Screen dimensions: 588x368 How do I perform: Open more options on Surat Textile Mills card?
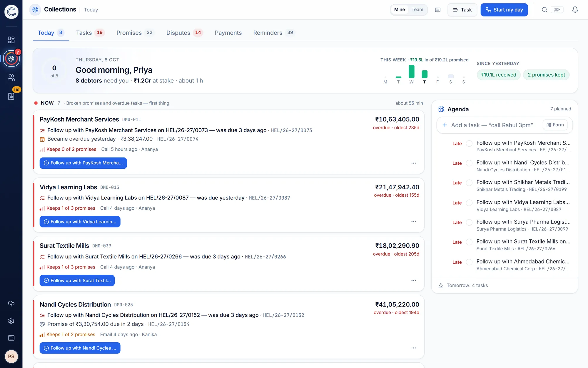414,281
